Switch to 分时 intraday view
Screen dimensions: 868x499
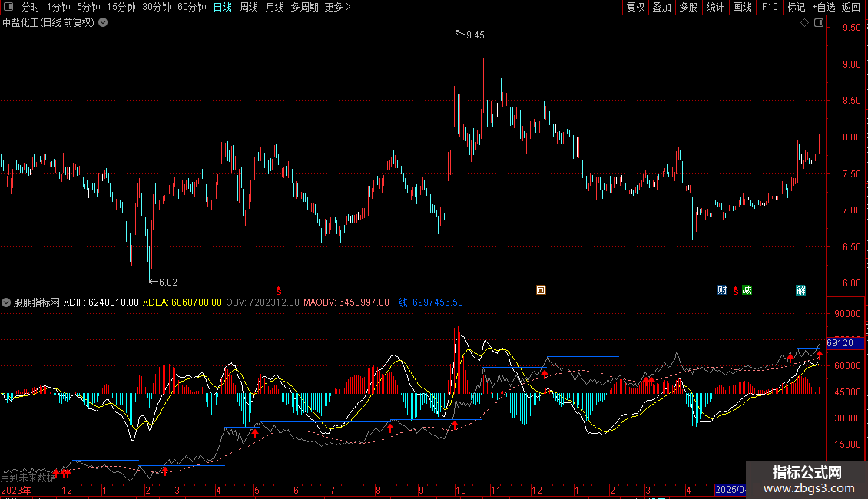[31, 7]
